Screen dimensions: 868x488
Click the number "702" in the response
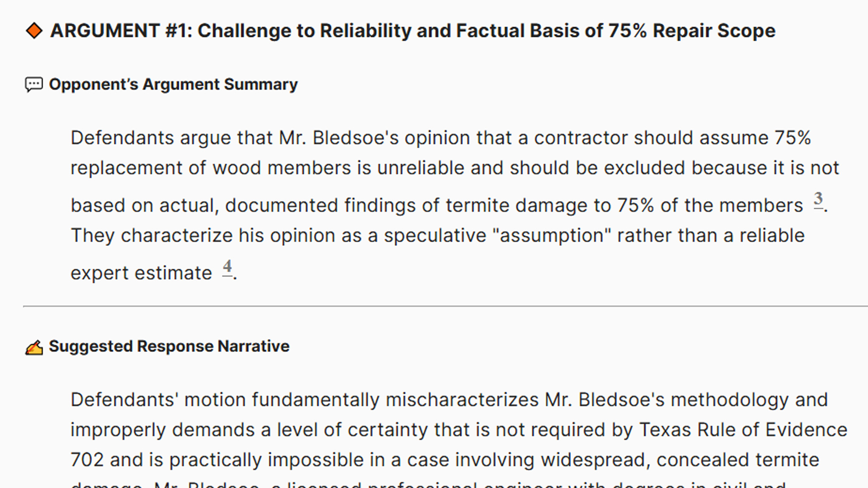[87, 460]
